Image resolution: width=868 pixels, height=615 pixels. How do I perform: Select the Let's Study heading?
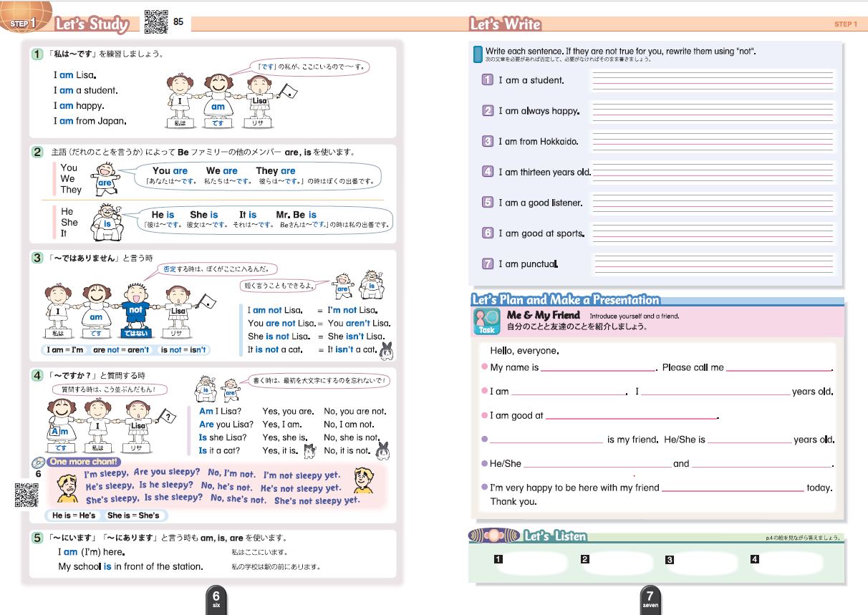point(92,24)
